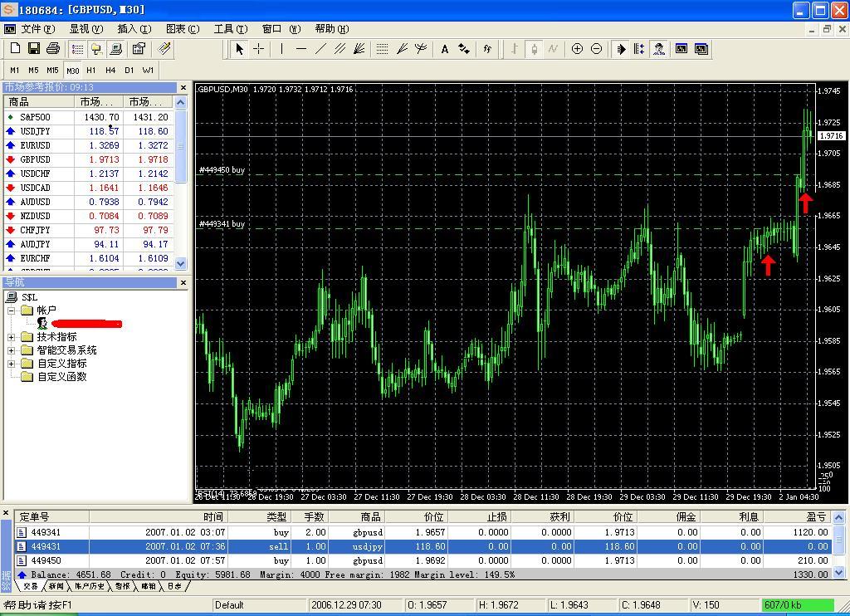Open the 工具(T) menu
850x616 pixels.
coord(229,29)
